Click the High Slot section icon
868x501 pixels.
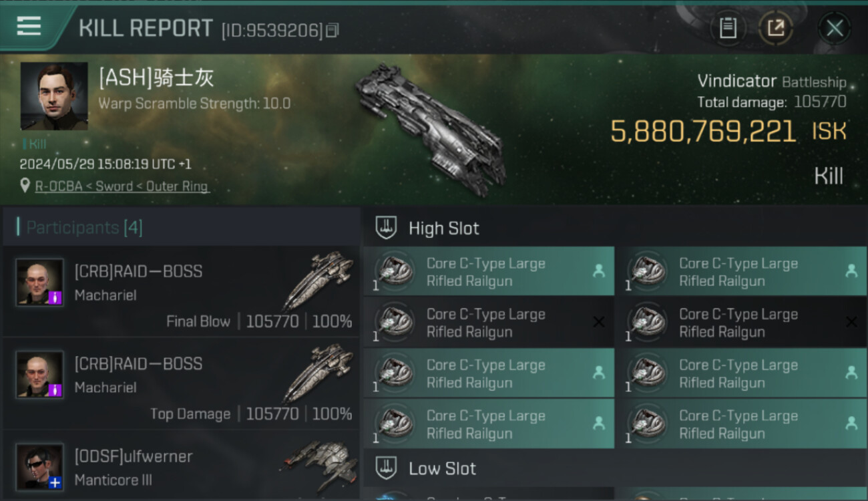click(x=386, y=228)
